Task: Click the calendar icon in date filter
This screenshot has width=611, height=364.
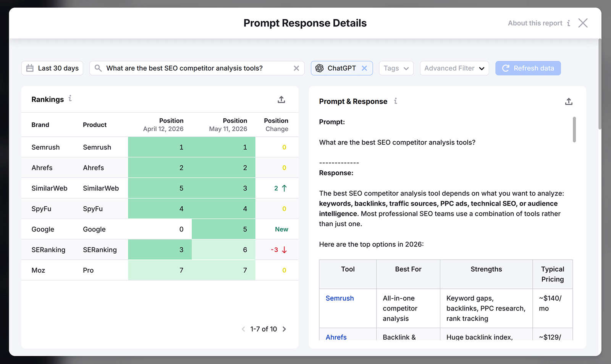Action: 30,68
